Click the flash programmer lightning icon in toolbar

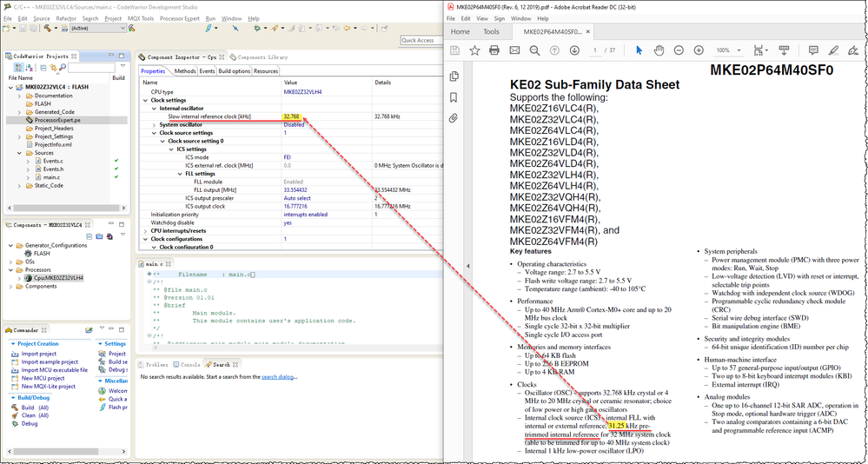(x=209, y=28)
